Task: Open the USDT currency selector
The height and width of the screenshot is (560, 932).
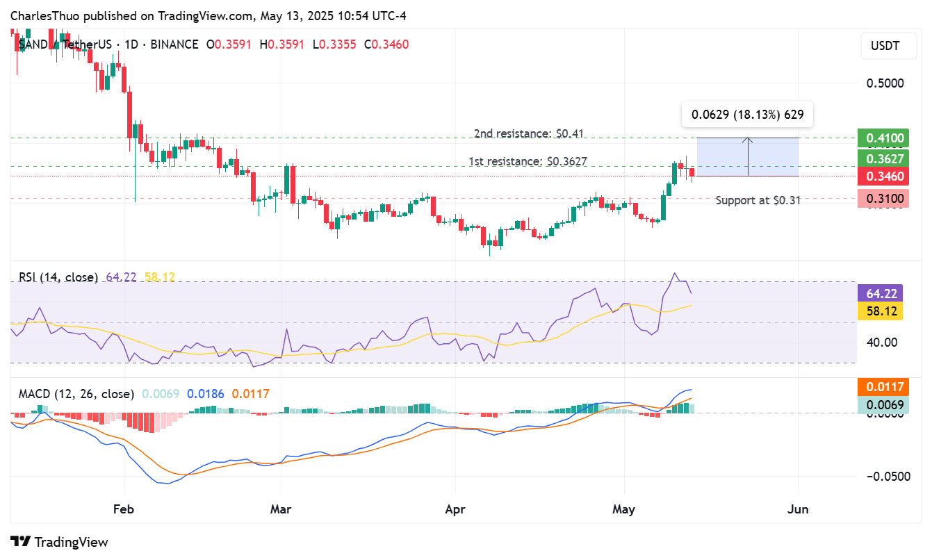Action: [885, 47]
